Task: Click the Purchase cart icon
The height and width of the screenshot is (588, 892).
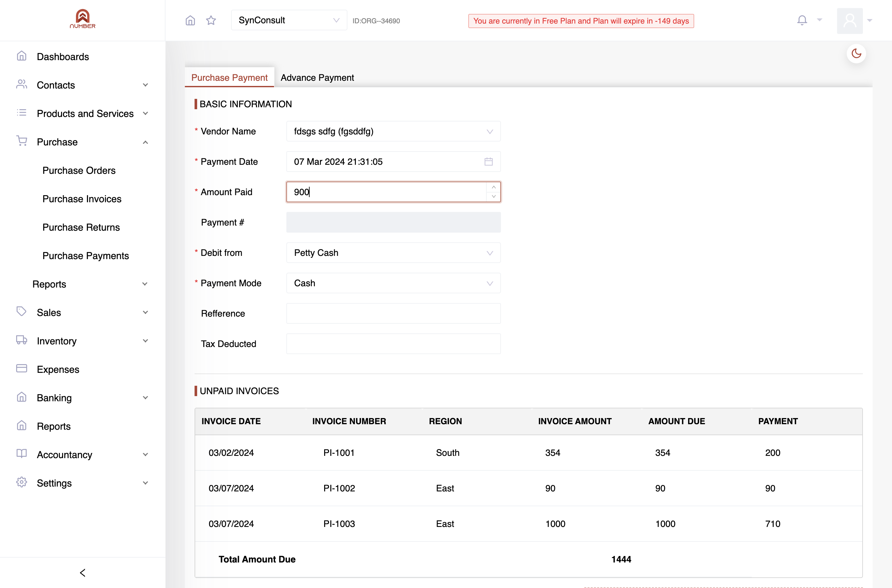Action: coord(22,141)
